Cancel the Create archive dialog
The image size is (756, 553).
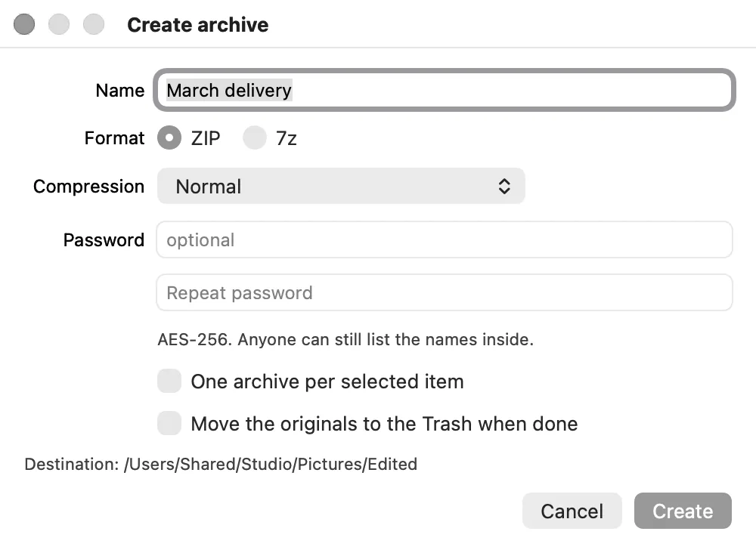[572, 511]
